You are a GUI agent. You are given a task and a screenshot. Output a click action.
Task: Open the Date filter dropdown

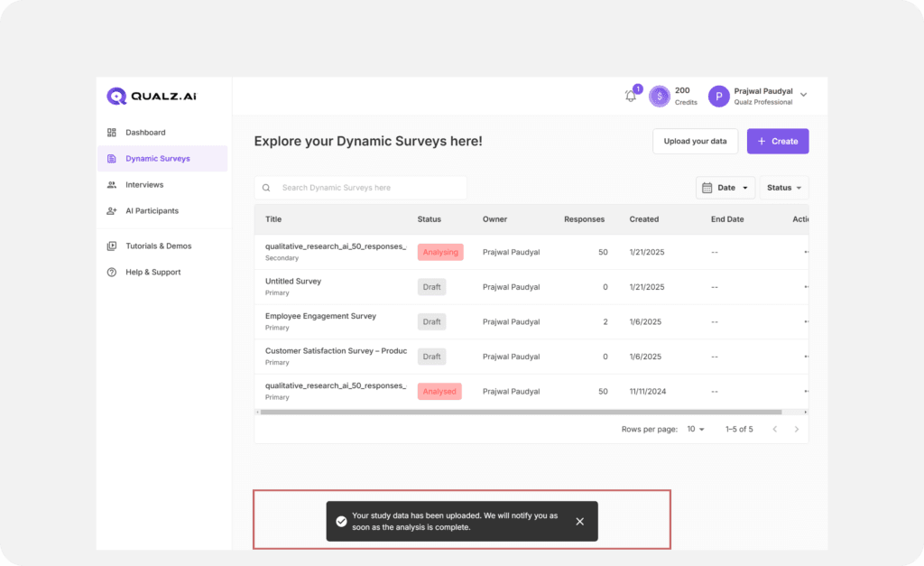[725, 188]
